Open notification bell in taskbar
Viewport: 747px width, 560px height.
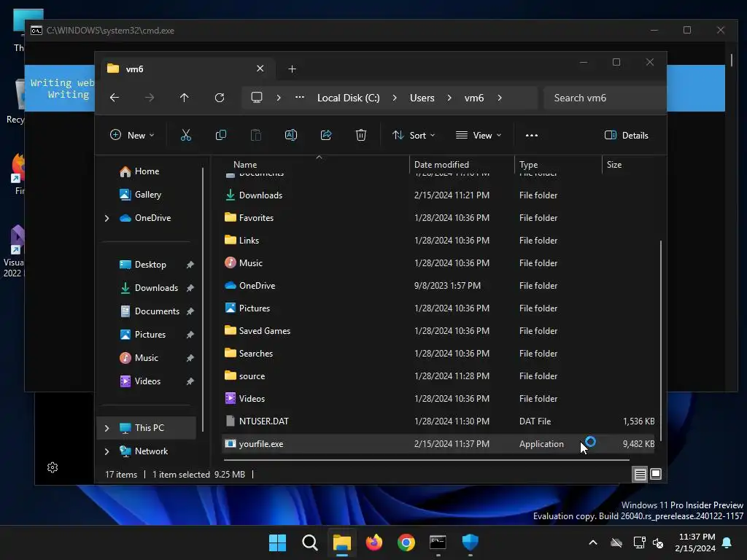727,542
